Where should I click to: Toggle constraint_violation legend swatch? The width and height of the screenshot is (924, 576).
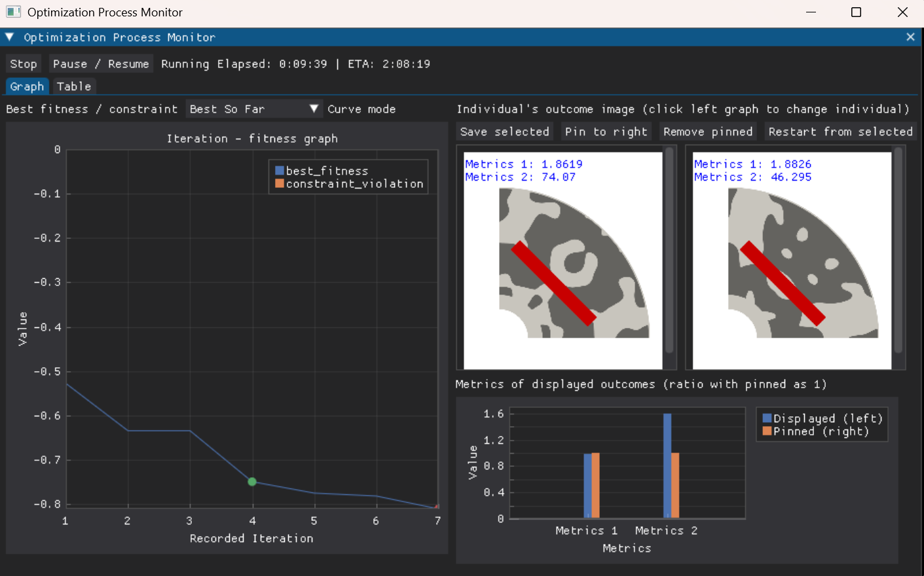280,184
